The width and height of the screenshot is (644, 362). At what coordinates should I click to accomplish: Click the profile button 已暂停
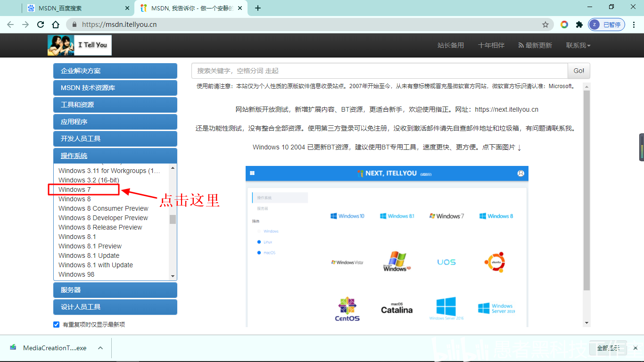607,25
